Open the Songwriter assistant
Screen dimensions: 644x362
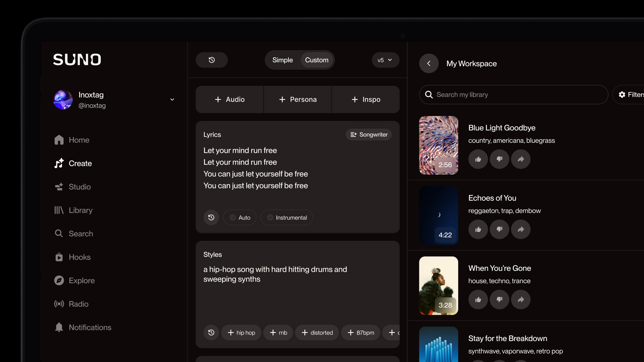pyautogui.click(x=368, y=134)
